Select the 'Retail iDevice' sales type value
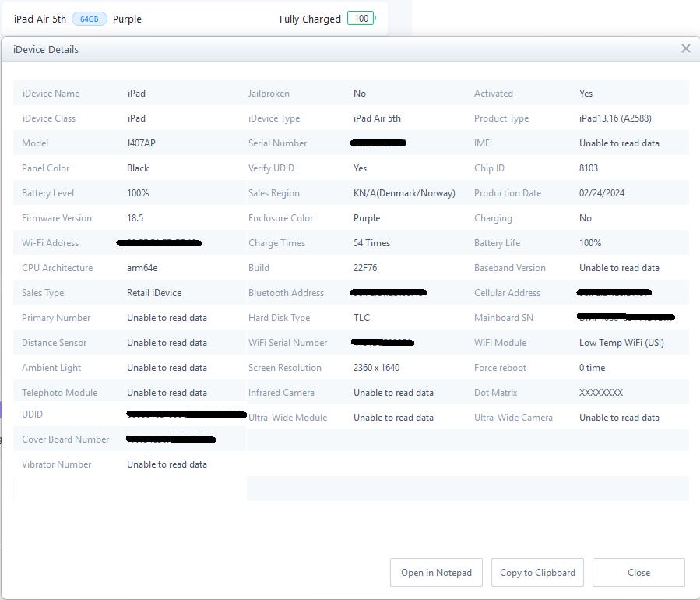Image resolution: width=700 pixels, height=600 pixels. pos(154,293)
